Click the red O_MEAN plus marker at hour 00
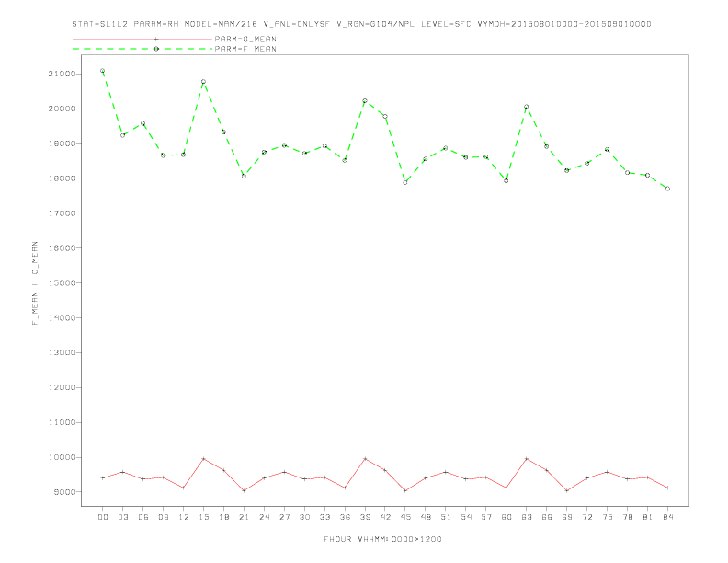The width and height of the screenshot is (728, 563). click(103, 478)
